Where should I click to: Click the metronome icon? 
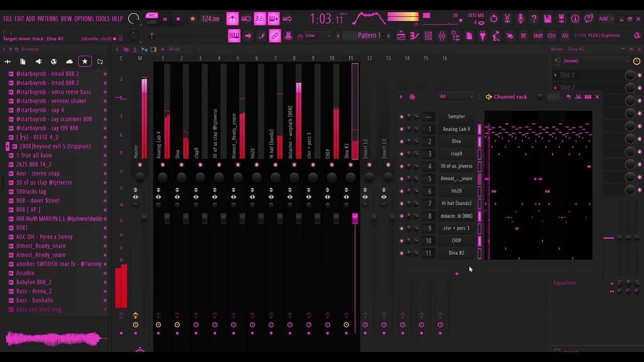click(232, 19)
